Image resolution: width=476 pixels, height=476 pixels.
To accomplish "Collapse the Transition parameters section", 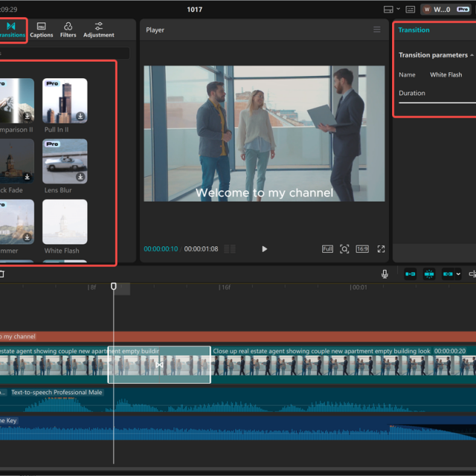I will 472,55.
